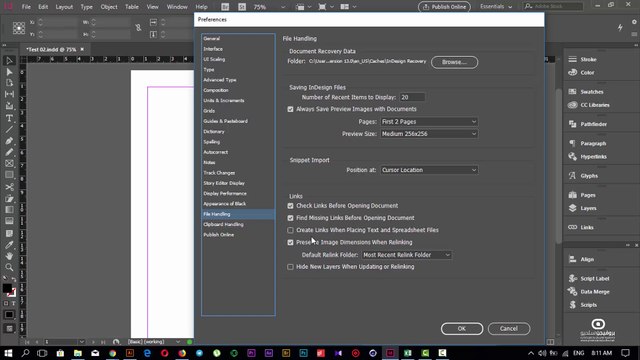
Task: Select the Pencil tool
Action: tap(9, 152)
